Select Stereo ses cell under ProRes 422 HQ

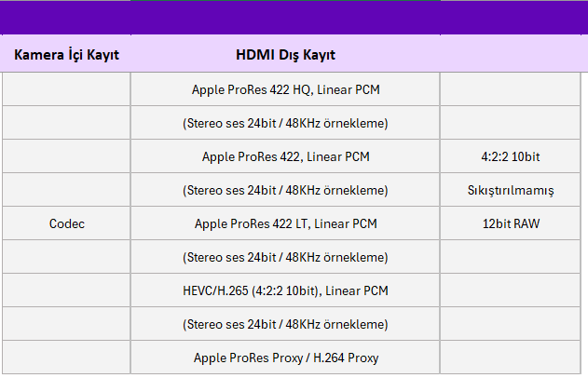pos(285,123)
